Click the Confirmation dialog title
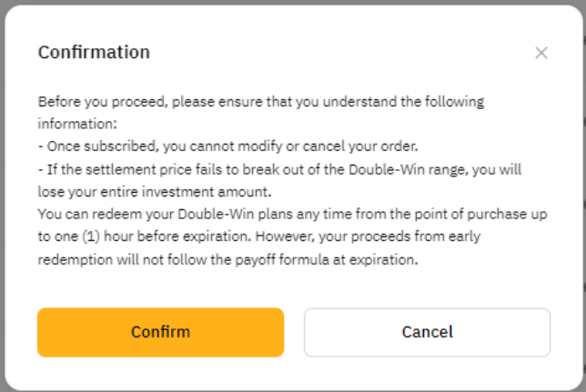 point(94,52)
